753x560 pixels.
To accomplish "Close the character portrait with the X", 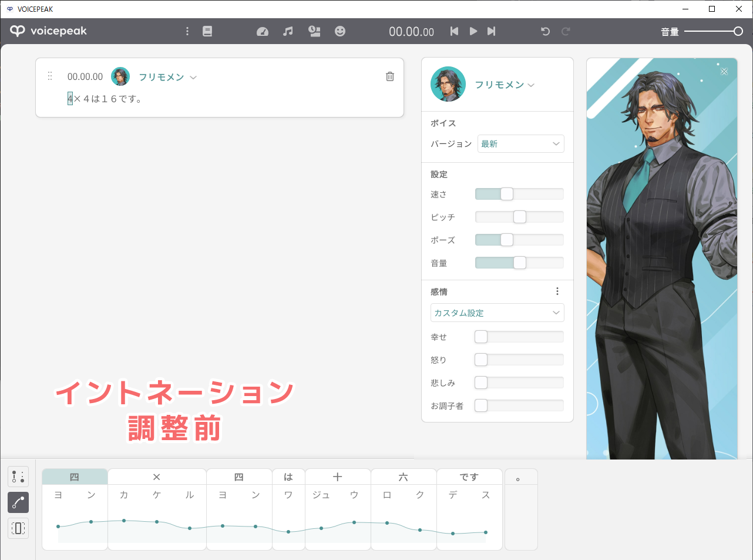I will 724,71.
